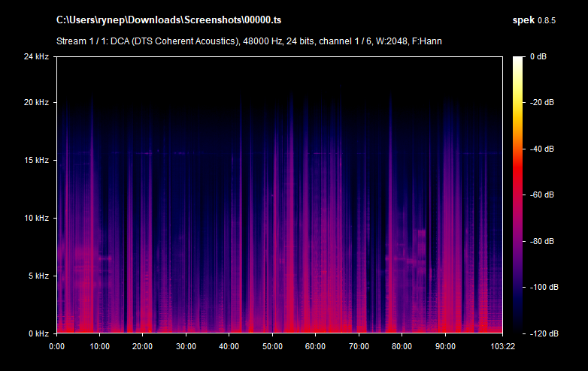This screenshot has width=588, height=371.
Task: Click the 90:00 time axis marker
Action: click(x=445, y=346)
